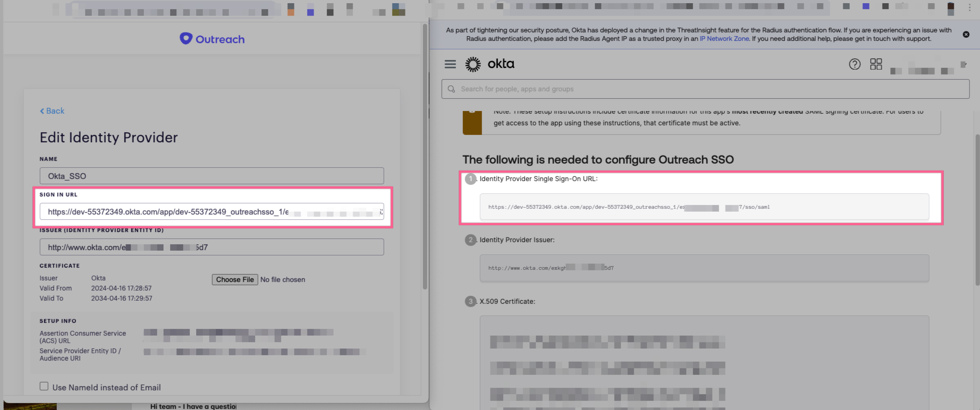This screenshot has height=410, width=980.
Task: Click 'The following is needed to configure Outreach SSO' heading
Action: tap(598, 160)
